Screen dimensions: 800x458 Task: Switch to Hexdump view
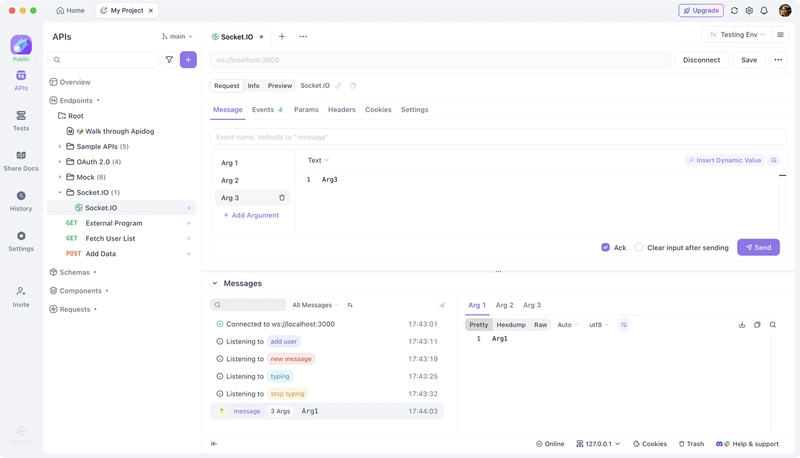[x=511, y=325]
